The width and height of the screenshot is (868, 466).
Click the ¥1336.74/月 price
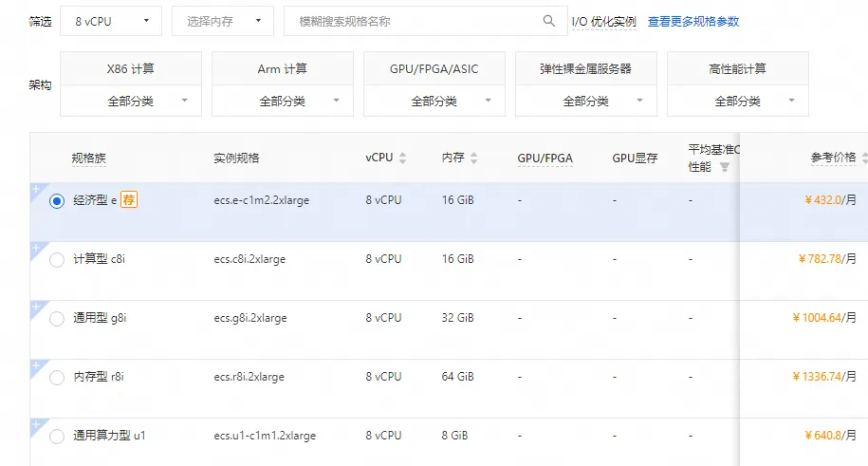coord(823,376)
